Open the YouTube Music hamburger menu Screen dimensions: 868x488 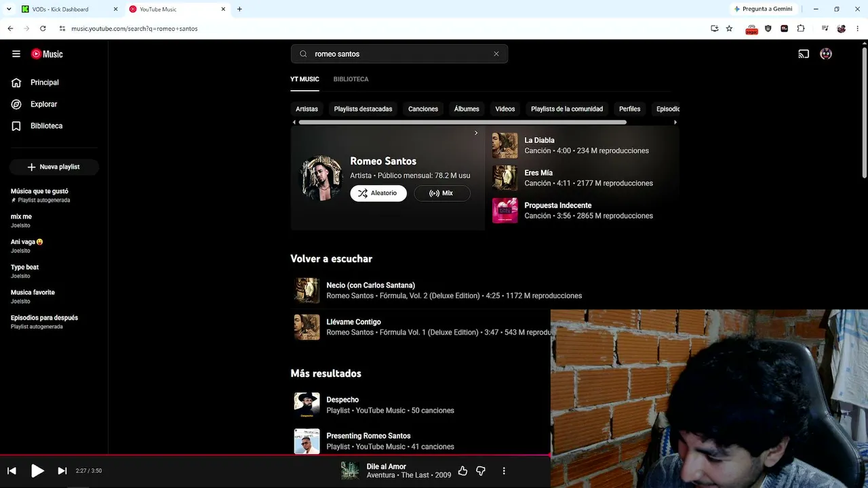pyautogui.click(x=16, y=54)
